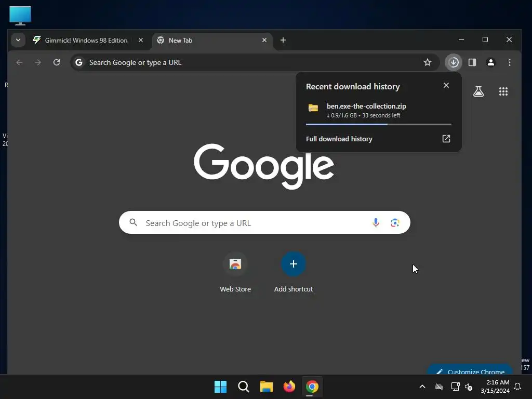
Task: Open Chrome three-dot menu
Action: tap(510, 62)
